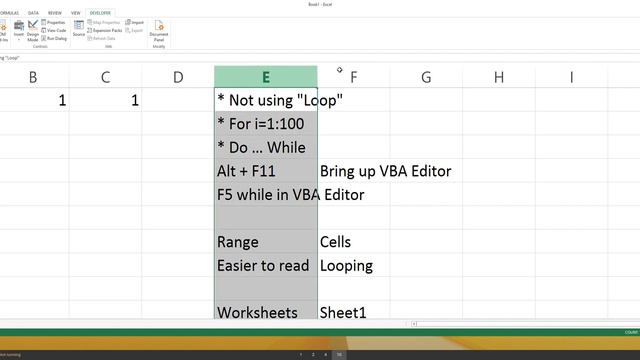Select the Developer ribbon tab
640x360 pixels.
click(100, 13)
